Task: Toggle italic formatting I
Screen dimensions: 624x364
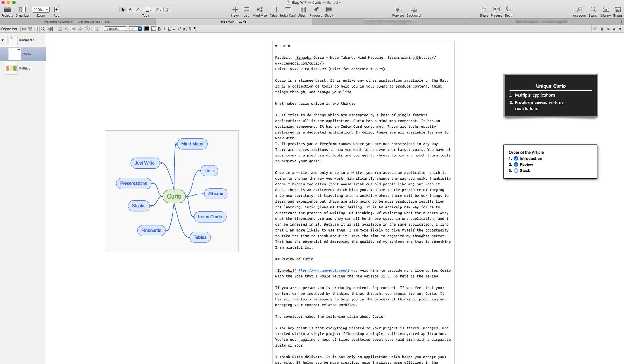Action: [164, 29]
